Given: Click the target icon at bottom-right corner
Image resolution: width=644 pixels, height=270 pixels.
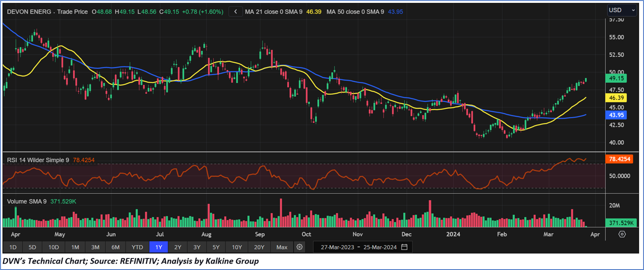Looking at the screenshot, I should [622, 234].
